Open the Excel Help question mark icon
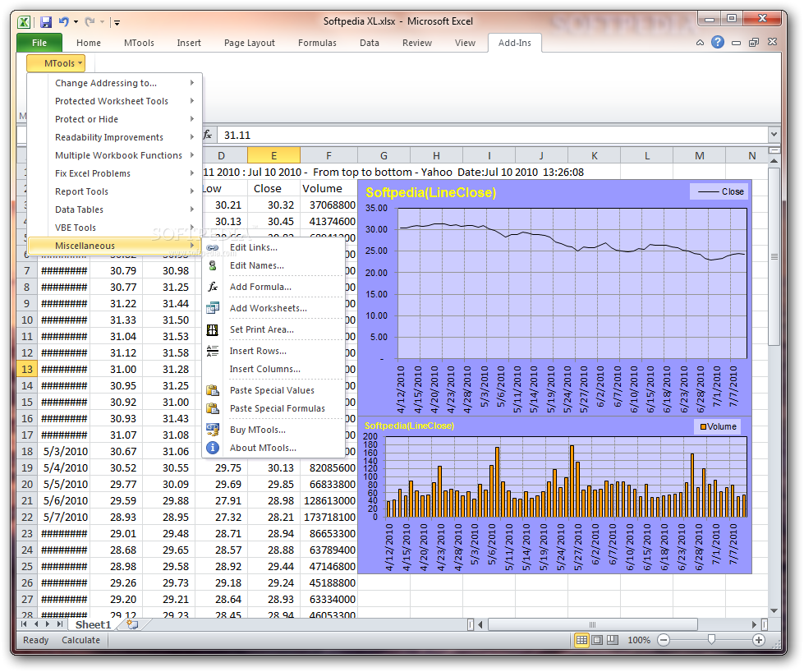The image size is (804, 672). point(718,42)
